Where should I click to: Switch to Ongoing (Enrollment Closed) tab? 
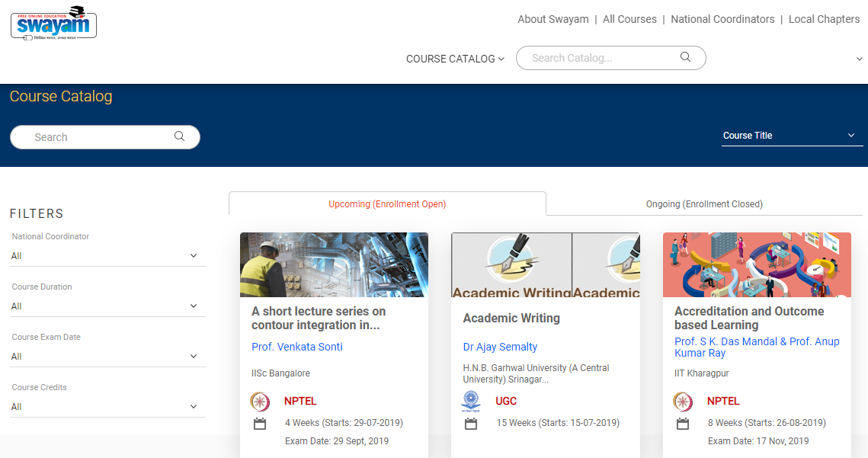704,204
